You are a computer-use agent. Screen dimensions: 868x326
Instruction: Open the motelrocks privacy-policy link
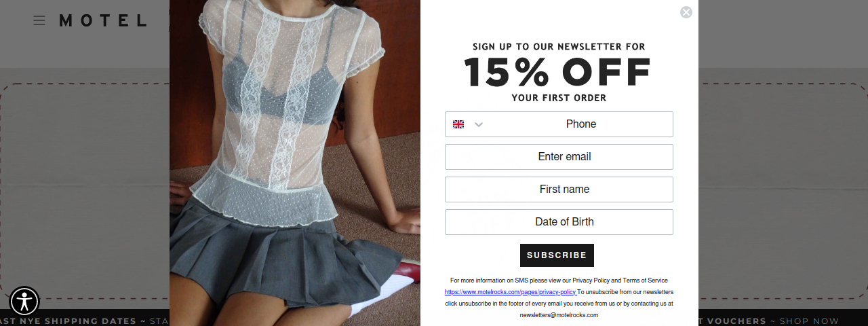[510, 292]
